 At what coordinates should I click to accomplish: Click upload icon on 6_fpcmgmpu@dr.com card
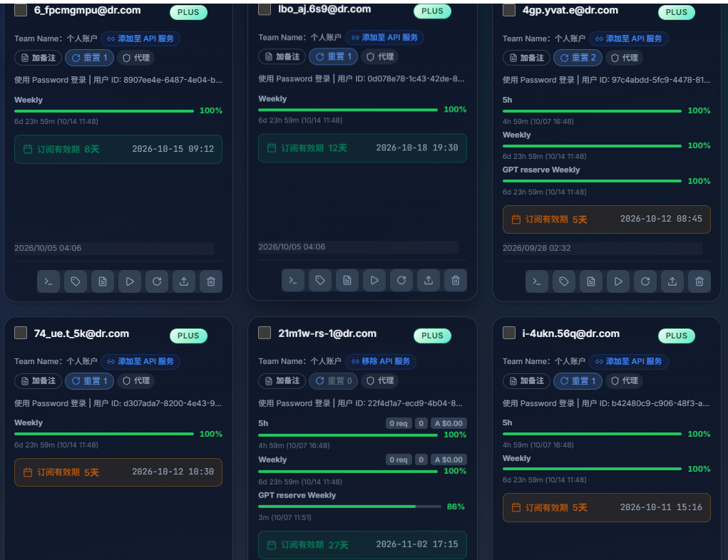click(x=184, y=281)
